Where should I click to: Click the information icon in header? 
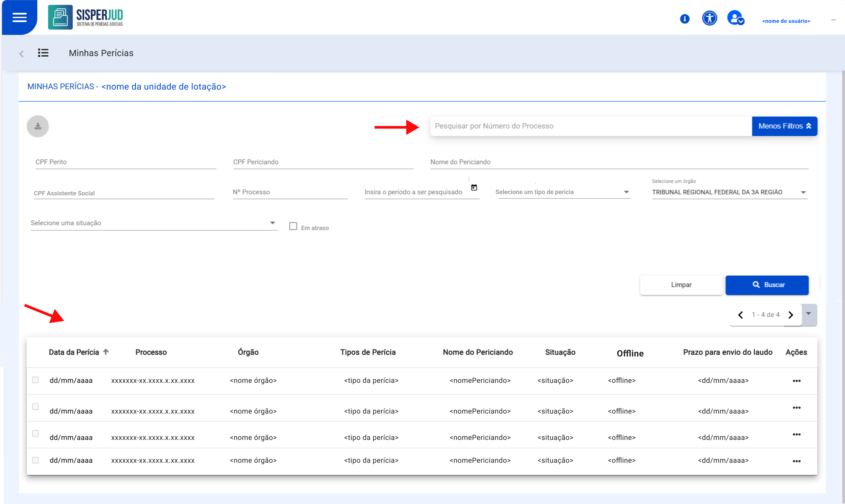[x=684, y=19]
